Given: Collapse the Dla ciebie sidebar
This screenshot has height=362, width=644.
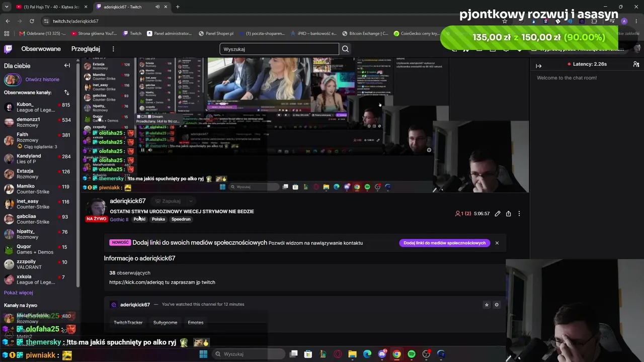Looking at the screenshot, I should (x=67, y=66).
